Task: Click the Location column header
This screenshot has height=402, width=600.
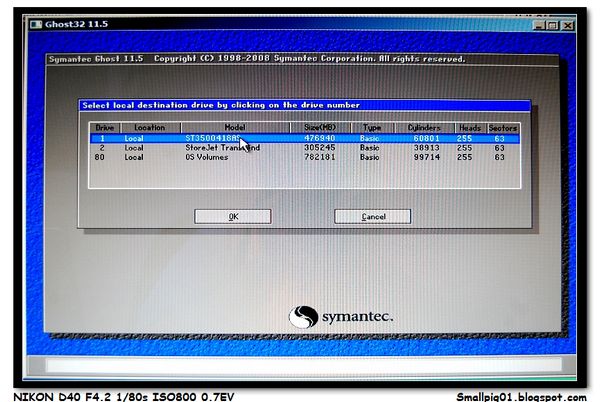Action: click(150, 127)
